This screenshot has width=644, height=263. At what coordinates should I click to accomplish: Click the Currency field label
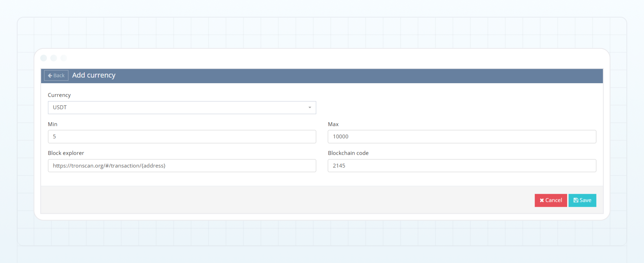(x=59, y=95)
